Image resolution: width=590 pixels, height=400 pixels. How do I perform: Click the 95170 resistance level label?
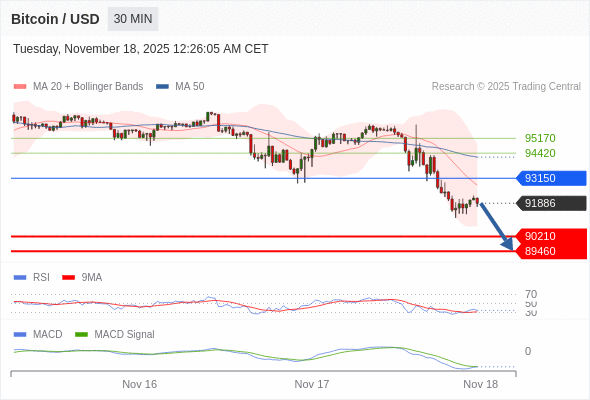click(x=540, y=138)
